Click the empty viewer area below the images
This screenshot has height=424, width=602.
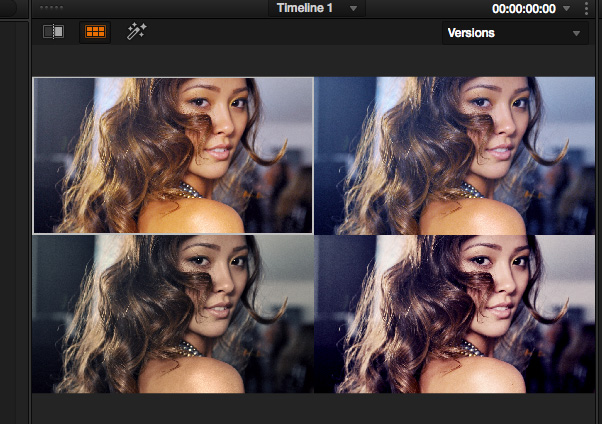click(x=315, y=408)
